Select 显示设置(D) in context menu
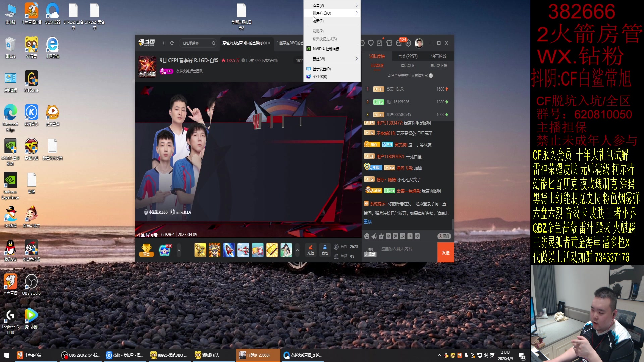644x362 pixels. pyautogui.click(x=322, y=69)
